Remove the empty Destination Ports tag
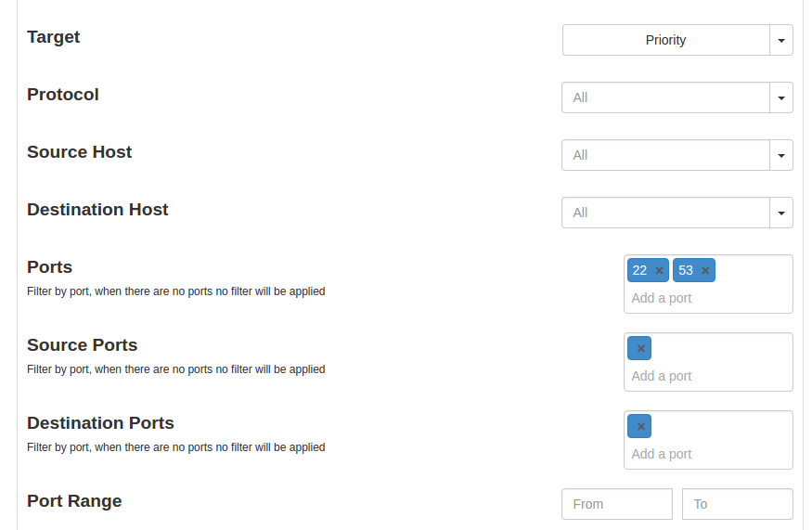This screenshot has height=530, width=812. pos(640,427)
